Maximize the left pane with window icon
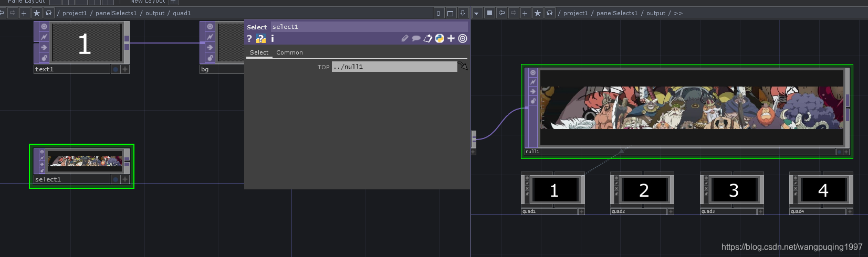 pos(450,13)
